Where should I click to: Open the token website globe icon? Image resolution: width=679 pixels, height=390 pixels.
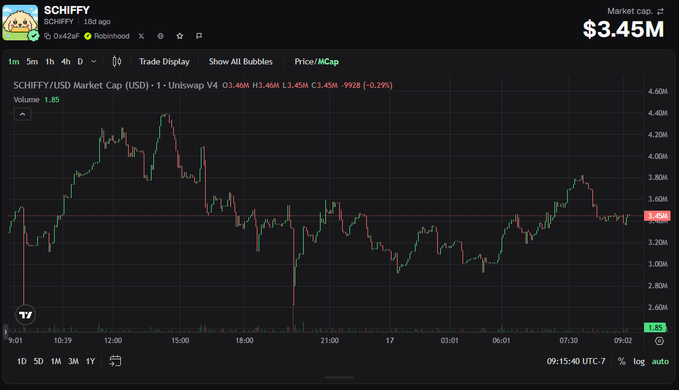161,36
